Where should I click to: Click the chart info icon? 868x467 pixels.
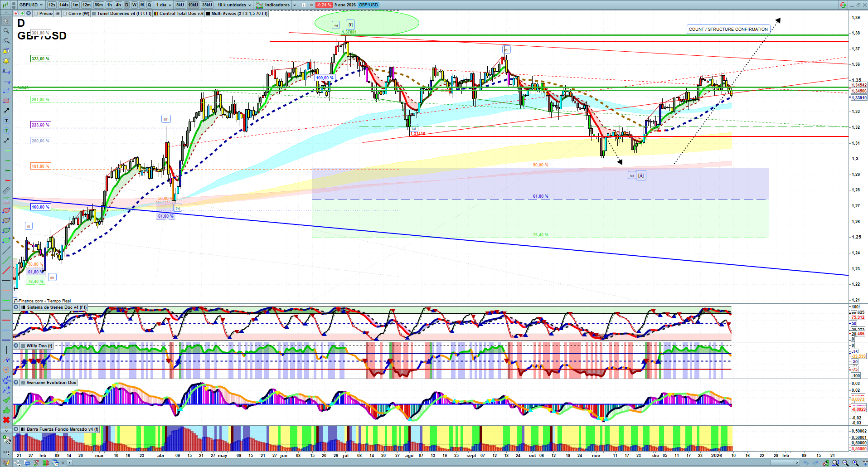[304, 5]
